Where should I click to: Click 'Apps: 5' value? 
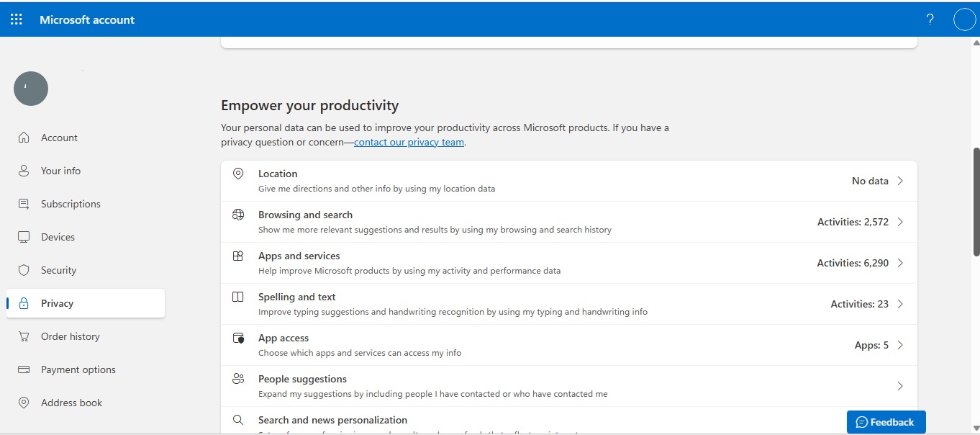click(871, 345)
